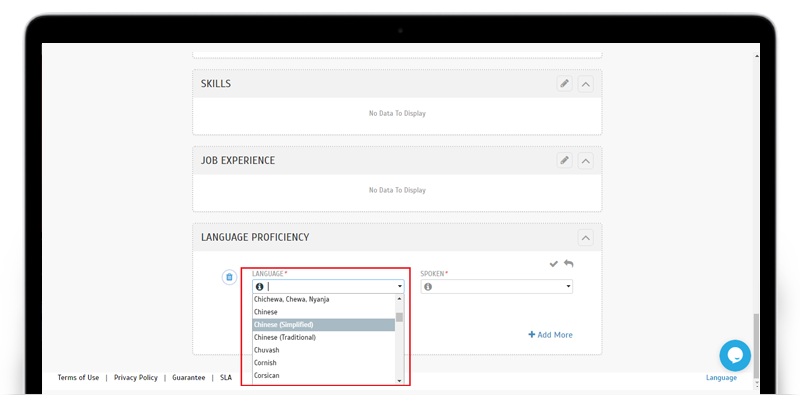This screenshot has width=800, height=395.
Task: Open the Guarantee link
Action: click(x=189, y=378)
